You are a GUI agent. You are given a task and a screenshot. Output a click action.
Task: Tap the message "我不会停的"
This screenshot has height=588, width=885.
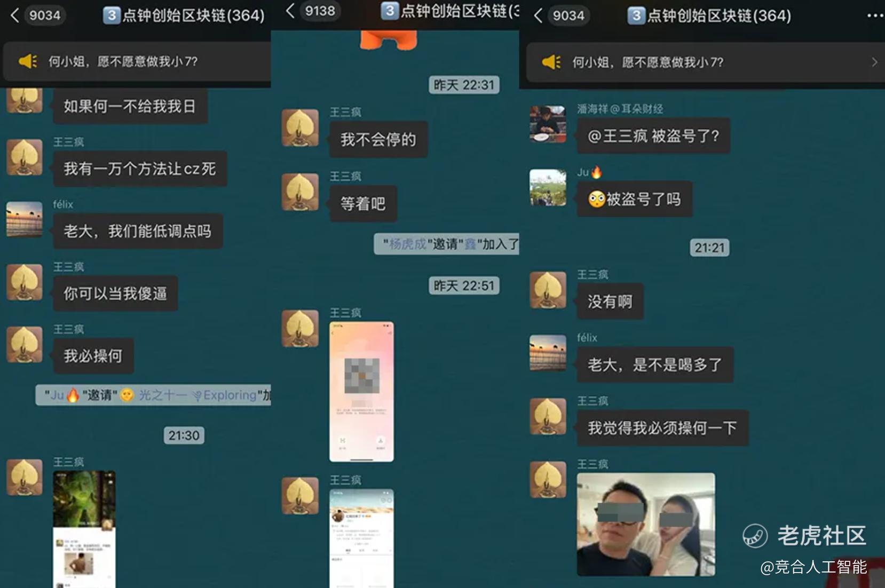coord(378,140)
